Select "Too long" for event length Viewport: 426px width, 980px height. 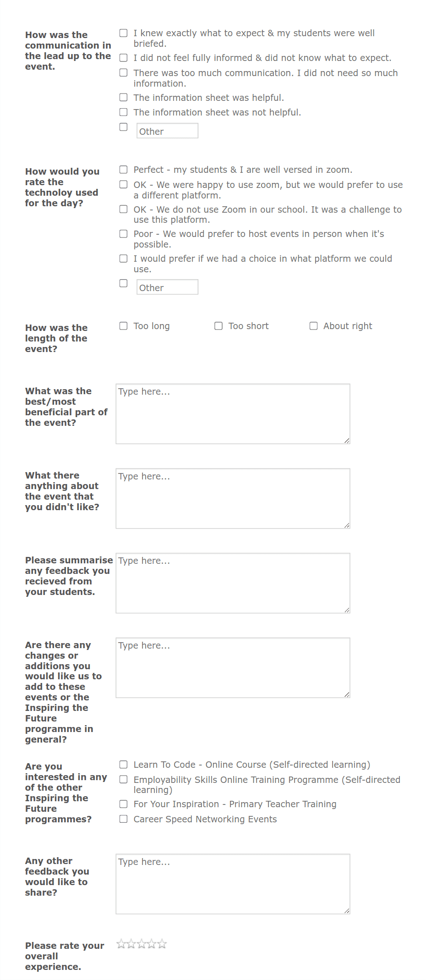coord(123,325)
